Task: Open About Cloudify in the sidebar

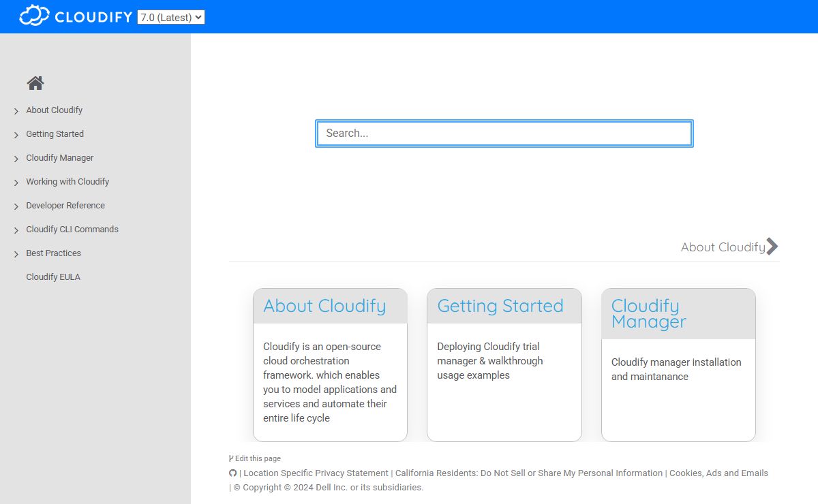Action: [55, 110]
